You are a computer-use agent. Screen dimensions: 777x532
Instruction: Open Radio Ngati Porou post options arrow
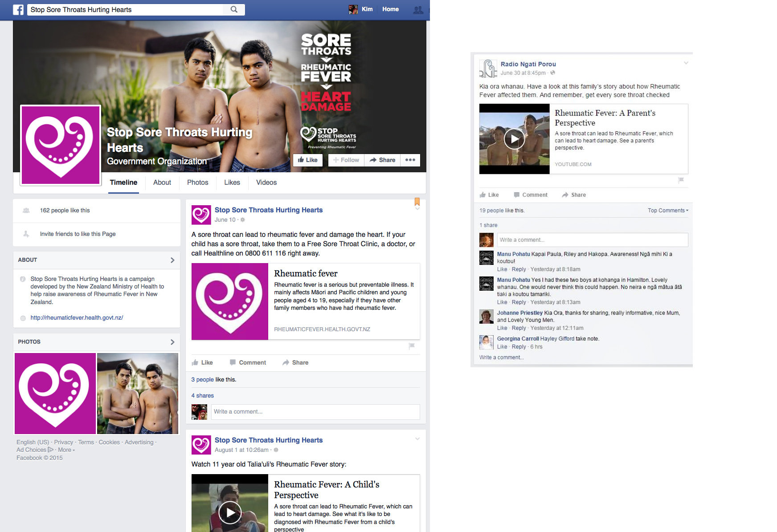pyautogui.click(x=686, y=63)
